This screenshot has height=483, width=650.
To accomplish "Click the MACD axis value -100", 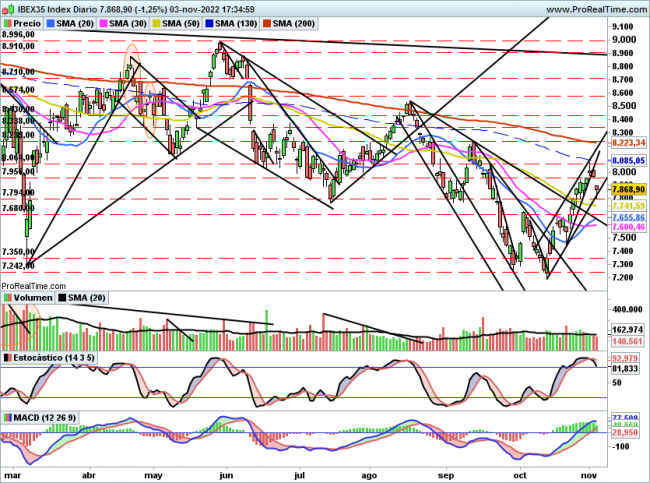I will click(x=620, y=447).
